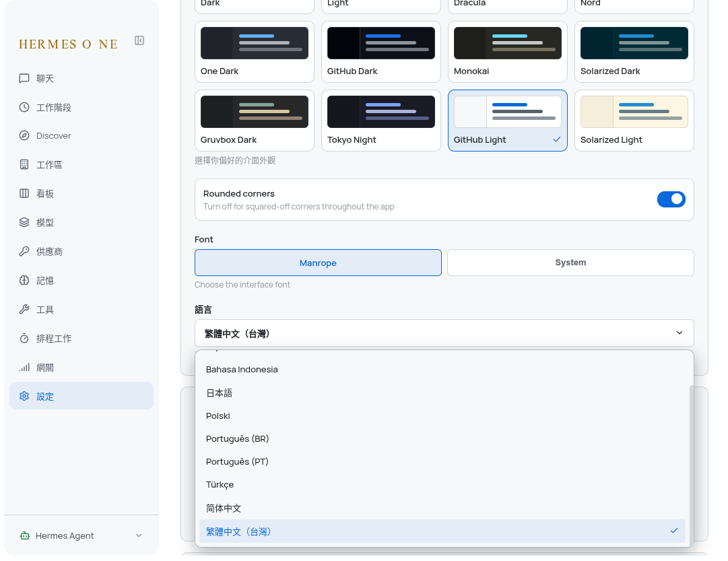The width and height of the screenshot is (728, 561).
Task: Click the Solarized Light color preview swatch
Action: pyautogui.click(x=634, y=112)
